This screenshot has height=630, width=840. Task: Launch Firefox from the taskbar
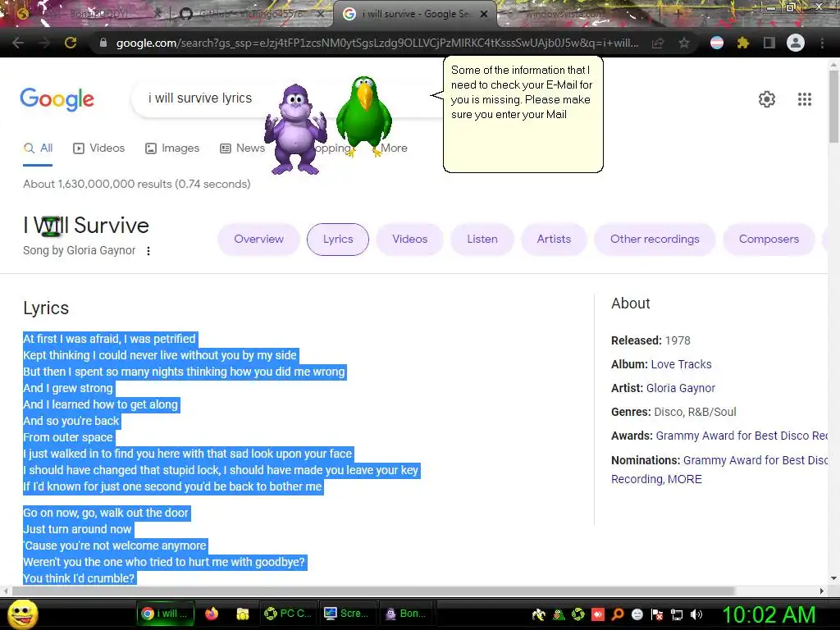point(212,614)
